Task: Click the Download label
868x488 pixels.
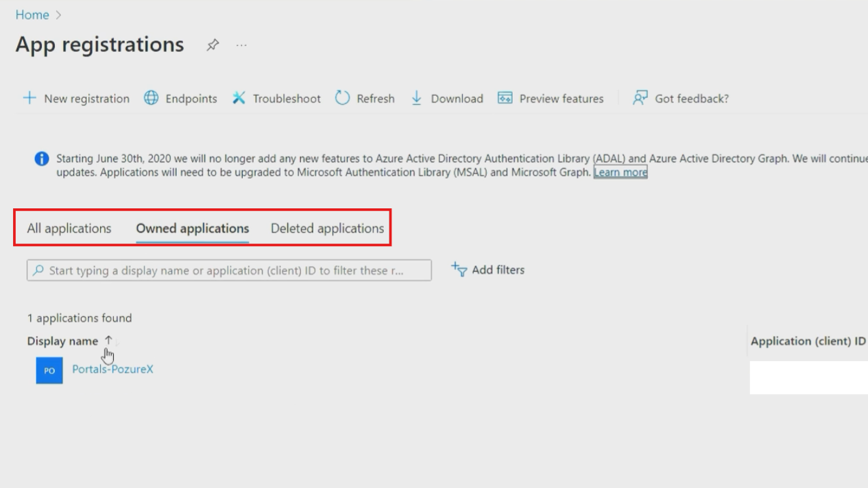Action: click(x=457, y=99)
